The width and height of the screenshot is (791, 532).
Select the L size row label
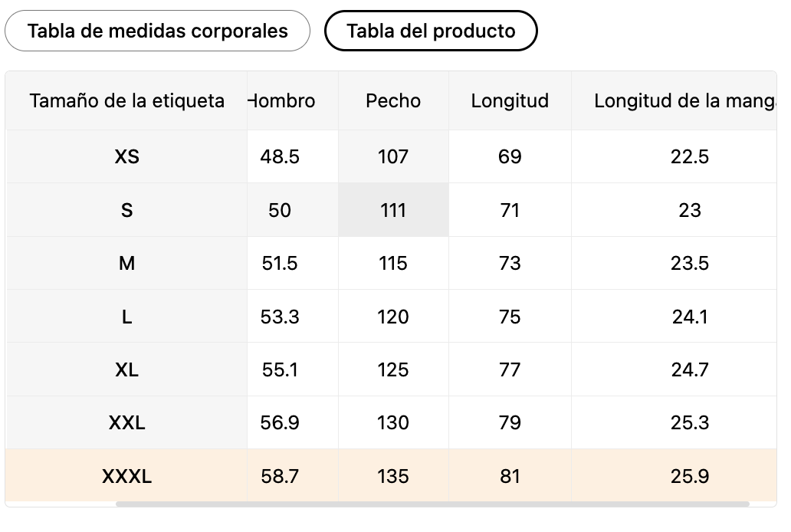(x=127, y=317)
